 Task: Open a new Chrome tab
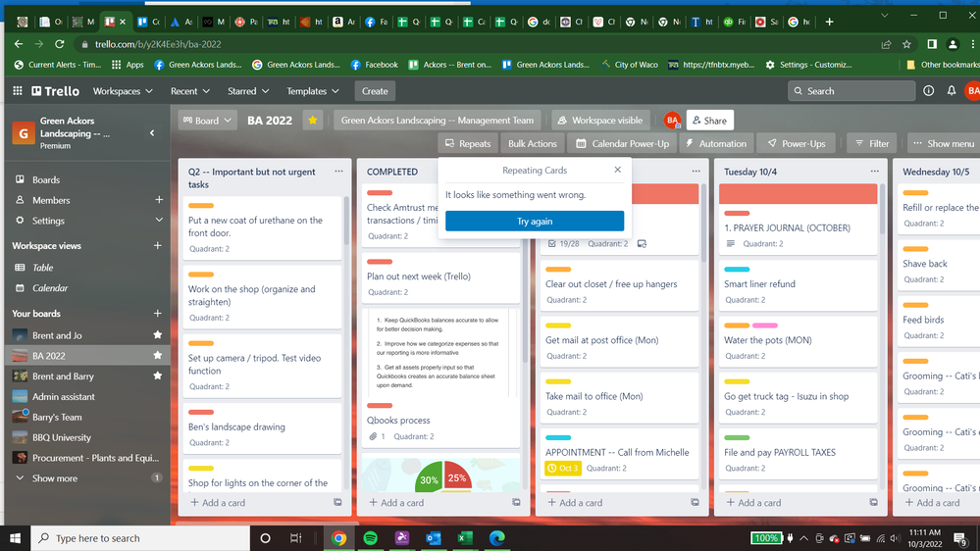click(x=829, y=22)
